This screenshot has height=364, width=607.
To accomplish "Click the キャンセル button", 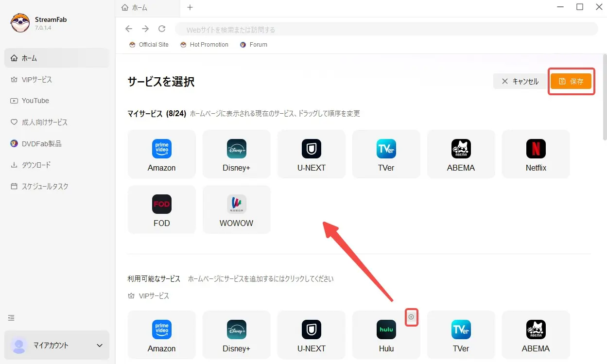I will pos(520,81).
